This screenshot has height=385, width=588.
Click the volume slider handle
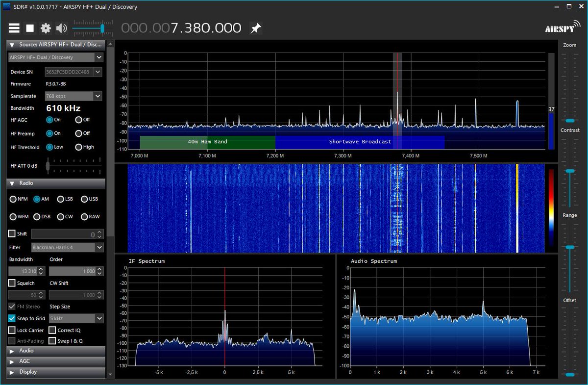coord(102,28)
